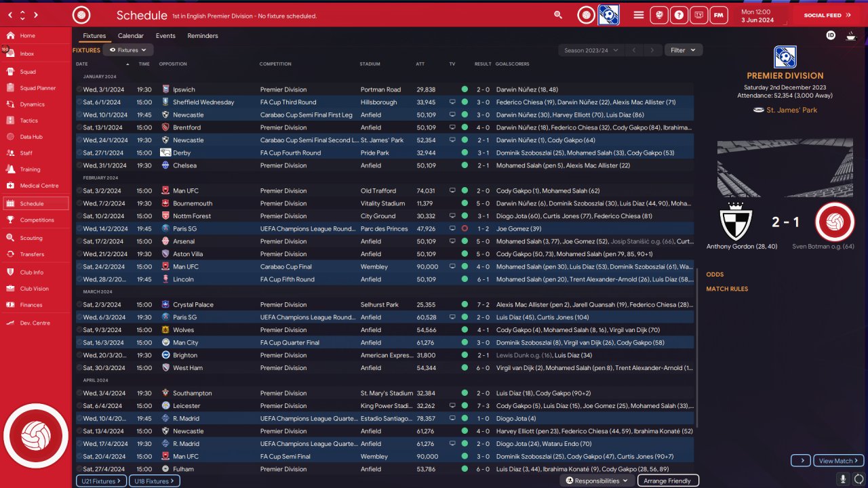
Task: Open the hamburger menu in the top bar
Action: pyautogui.click(x=638, y=15)
